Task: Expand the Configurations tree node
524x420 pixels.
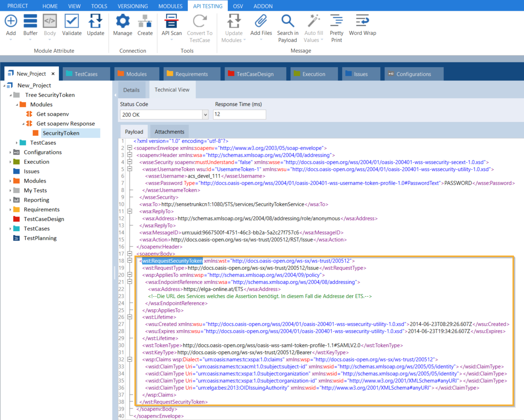Action: (x=11, y=152)
